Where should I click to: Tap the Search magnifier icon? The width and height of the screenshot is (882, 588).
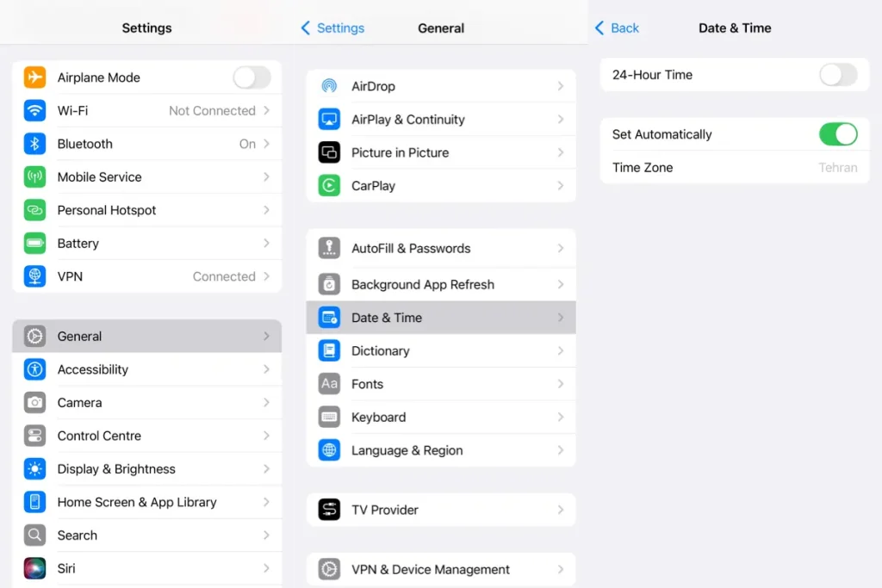point(34,535)
